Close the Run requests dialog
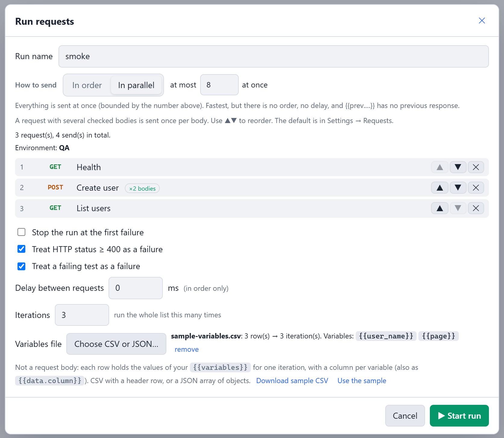Image resolution: width=504 pixels, height=438 pixels. tap(482, 21)
